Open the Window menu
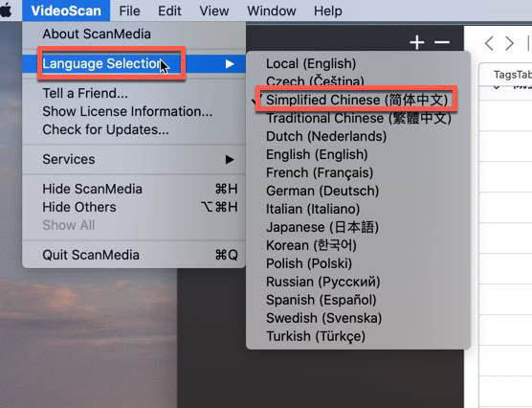This screenshot has width=532, height=408. [272, 11]
